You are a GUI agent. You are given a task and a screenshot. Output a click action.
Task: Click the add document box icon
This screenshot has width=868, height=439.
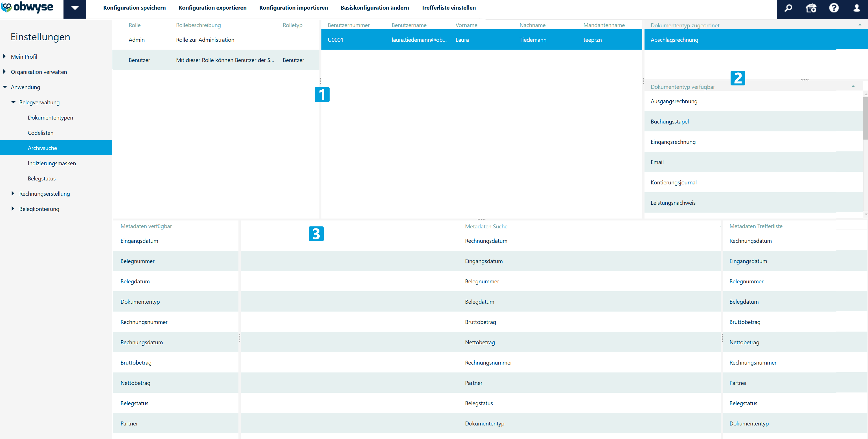[x=811, y=8]
